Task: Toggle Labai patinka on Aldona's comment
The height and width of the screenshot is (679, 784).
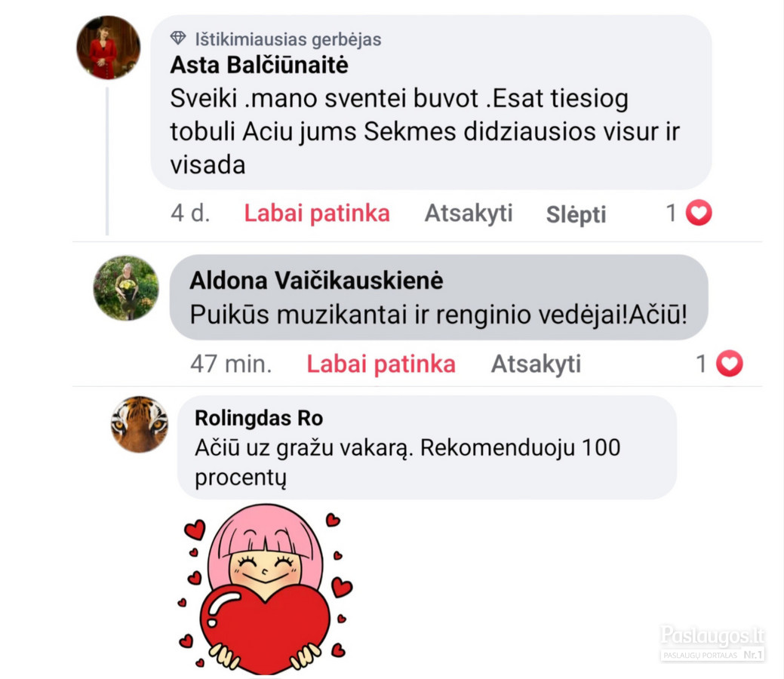Action: pos(381,364)
